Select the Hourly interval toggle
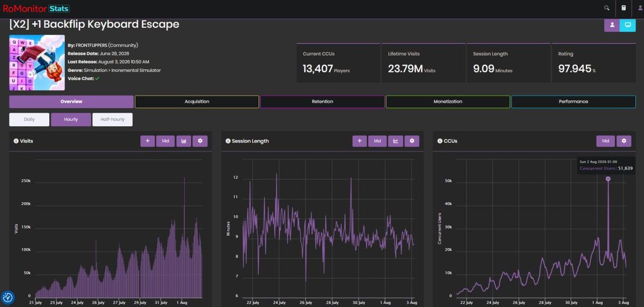Image resolution: width=644 pixels, height=307 pixels. coord(71,119)
